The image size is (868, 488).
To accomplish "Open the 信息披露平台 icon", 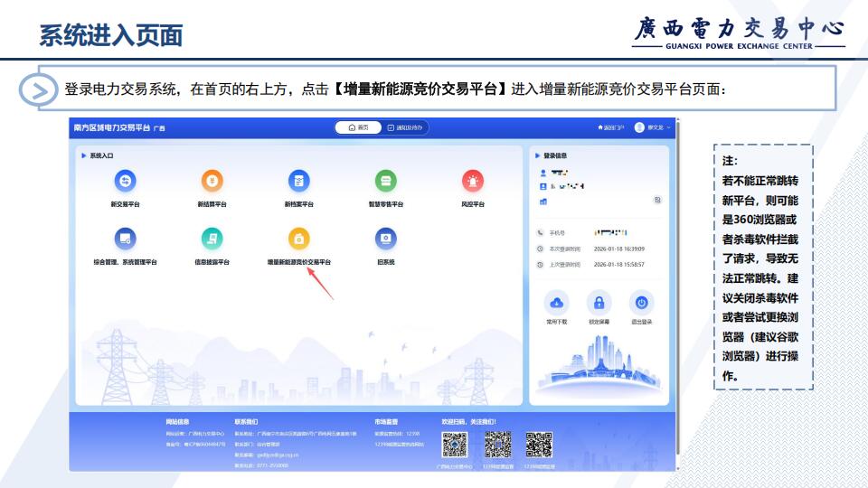I will [x=212, y=239].
